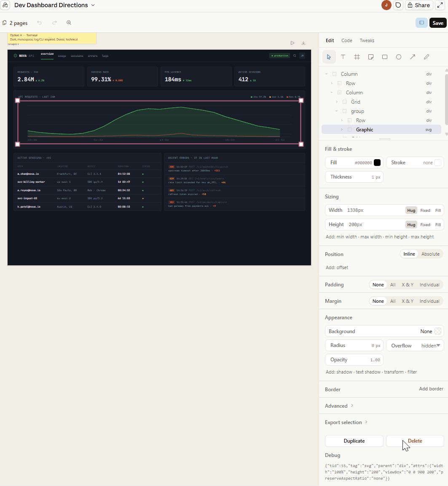Viewport: 448px width, 486px height.
Task: Select the frame grid tool
Action: pyautogui.click(x=357, y=57)
